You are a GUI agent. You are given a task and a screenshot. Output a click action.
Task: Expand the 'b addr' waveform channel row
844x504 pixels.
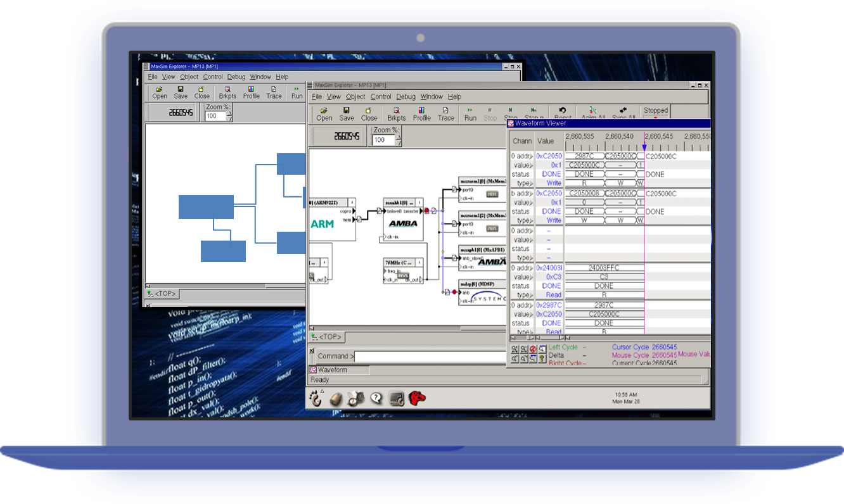[x=532, y=194]
